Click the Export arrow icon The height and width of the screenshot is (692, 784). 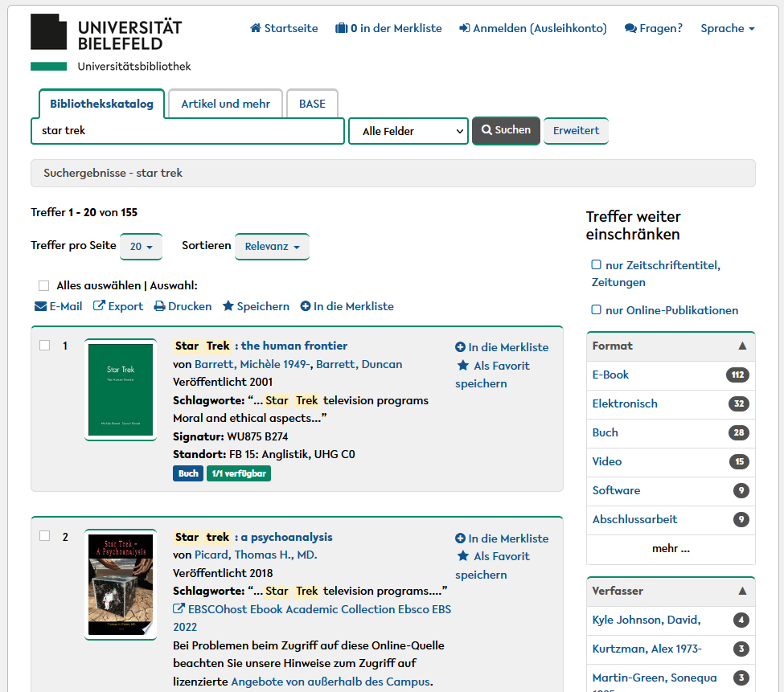99,305
